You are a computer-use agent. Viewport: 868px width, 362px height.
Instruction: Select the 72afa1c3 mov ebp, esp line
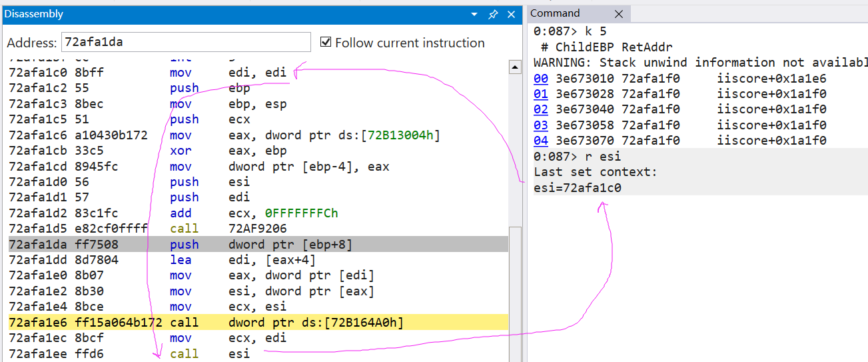(x=258, y=104)
